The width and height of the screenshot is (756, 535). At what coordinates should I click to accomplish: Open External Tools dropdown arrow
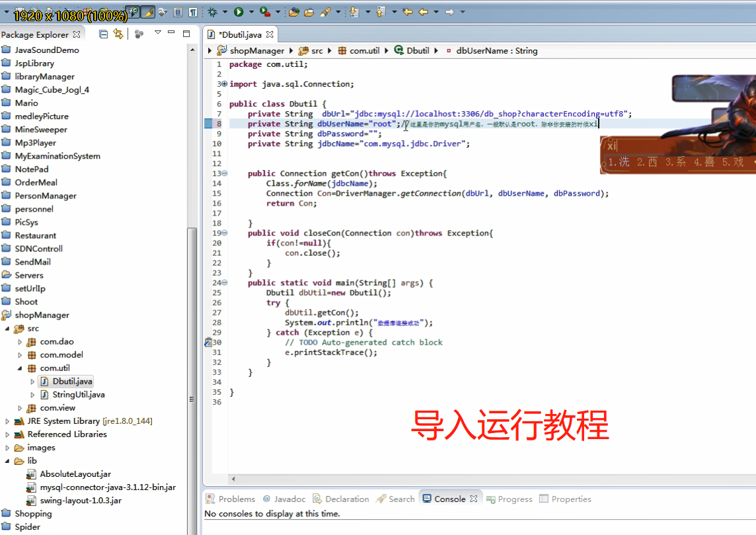pyautogui.click(x=278, y=12)
